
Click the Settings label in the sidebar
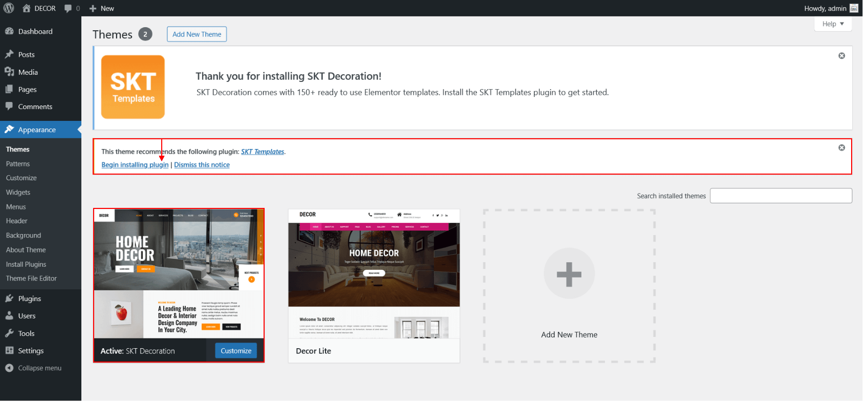[31, 351]
